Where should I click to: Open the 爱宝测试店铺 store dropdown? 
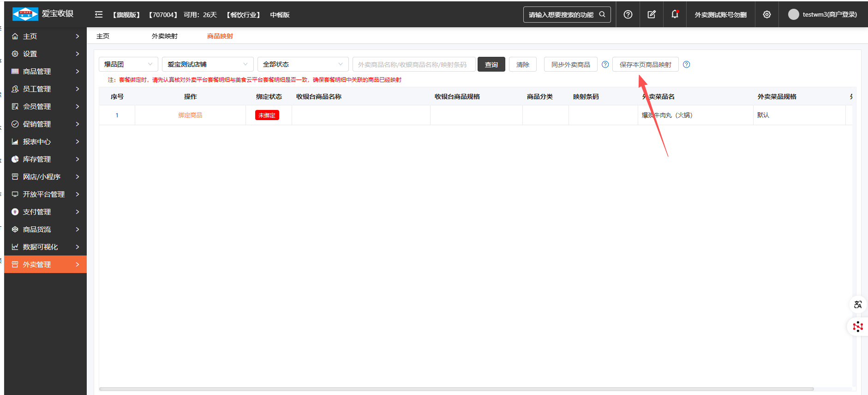click(x=207, y=64)
